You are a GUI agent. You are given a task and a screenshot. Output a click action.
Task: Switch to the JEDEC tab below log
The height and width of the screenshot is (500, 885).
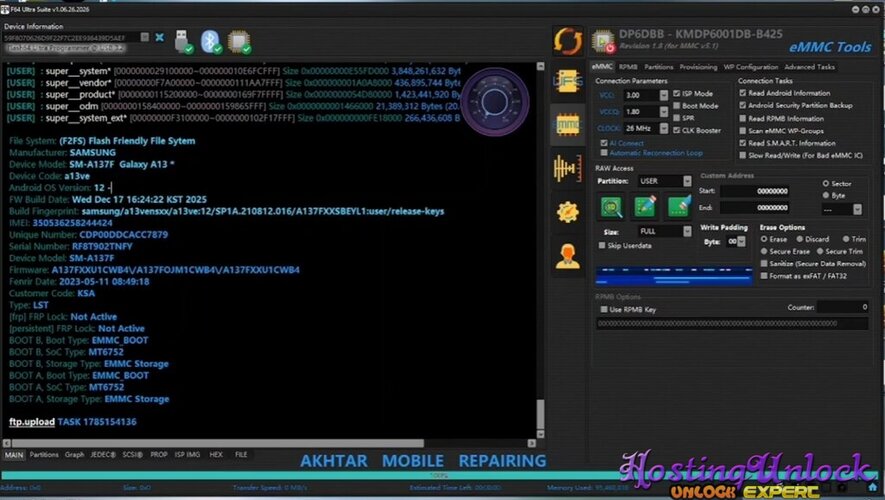tap(103, 454)
